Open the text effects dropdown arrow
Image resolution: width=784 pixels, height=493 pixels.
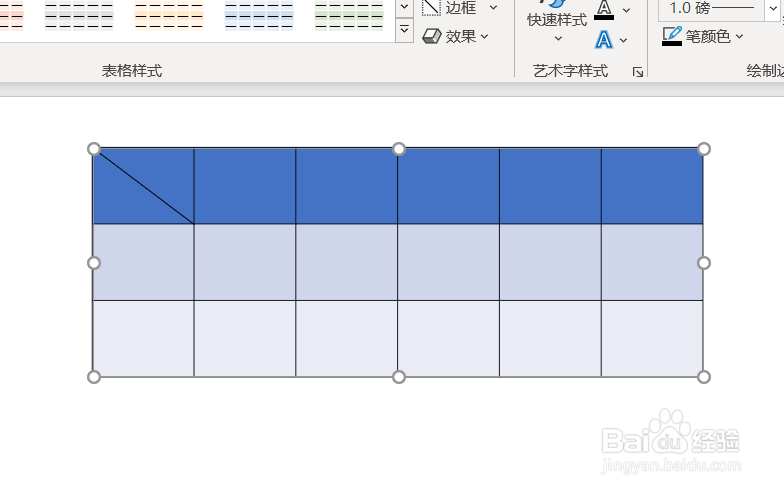[x=624, y=40]
